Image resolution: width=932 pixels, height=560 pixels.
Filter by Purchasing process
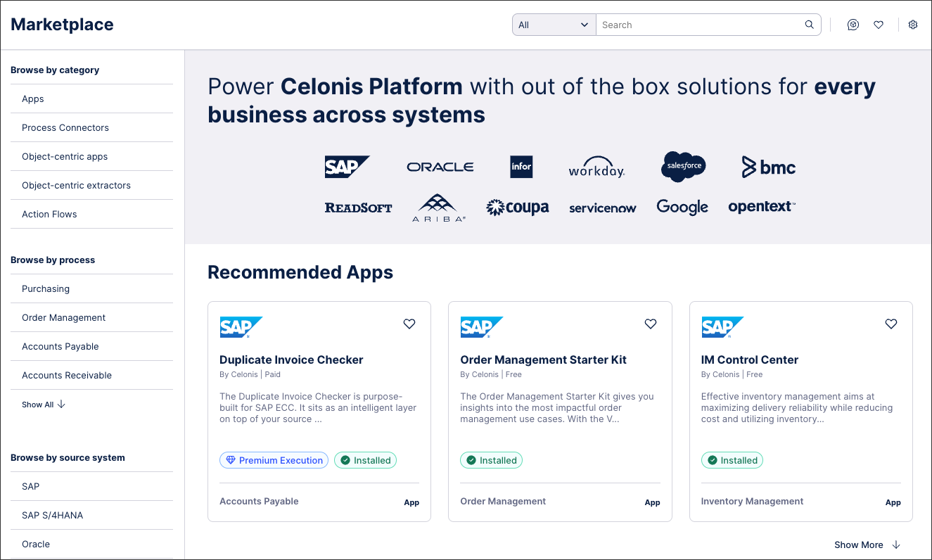tap(91, 288)
